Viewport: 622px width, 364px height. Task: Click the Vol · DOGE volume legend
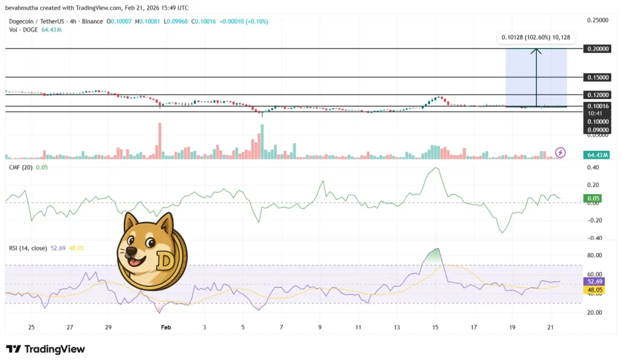click(23, 29)
